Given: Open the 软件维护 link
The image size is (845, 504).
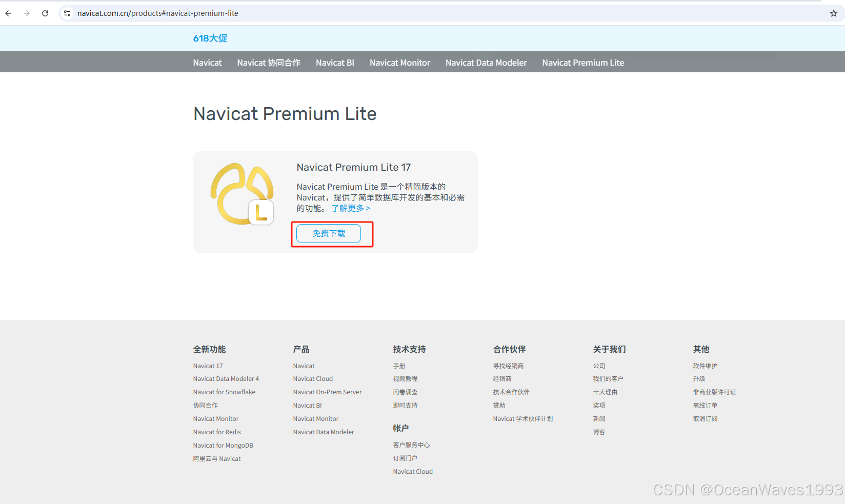Looking at the screenshot, I should coord(705,366).
